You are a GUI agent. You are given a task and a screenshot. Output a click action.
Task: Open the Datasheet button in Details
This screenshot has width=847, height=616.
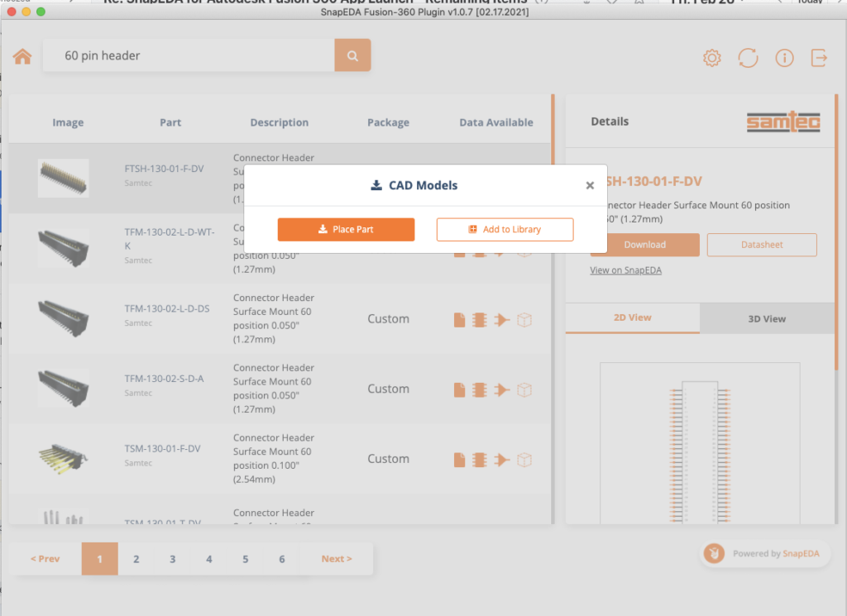click(762, 245)
